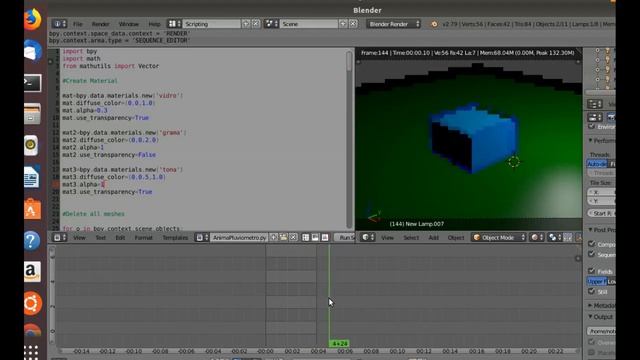640x360 pixels.
Task: Toggle the Still checkbox
Action: pos(591,291)
